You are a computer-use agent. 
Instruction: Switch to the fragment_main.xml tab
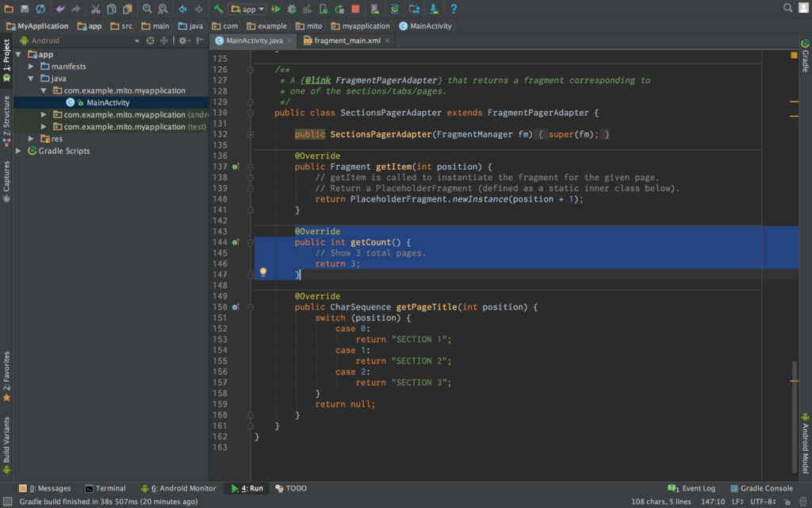(347, 40)
